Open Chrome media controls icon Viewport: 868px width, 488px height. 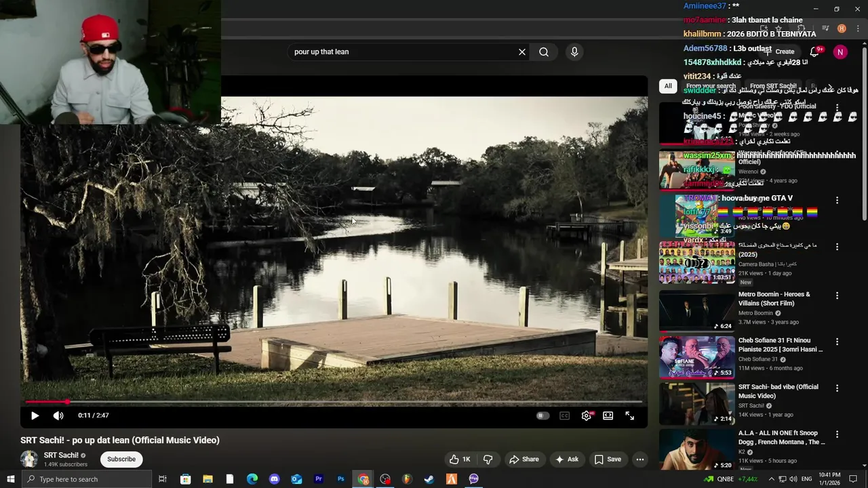pos(825,28)
